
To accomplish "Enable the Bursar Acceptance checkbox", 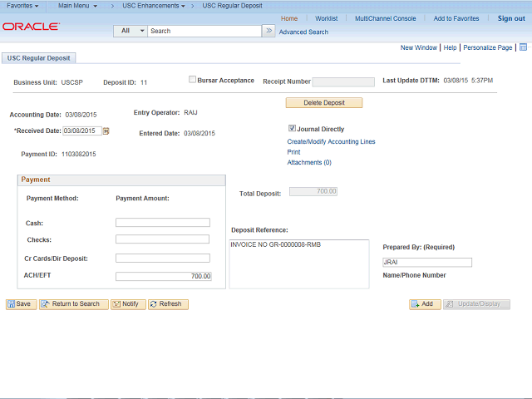I will click(x=192, y=80).
